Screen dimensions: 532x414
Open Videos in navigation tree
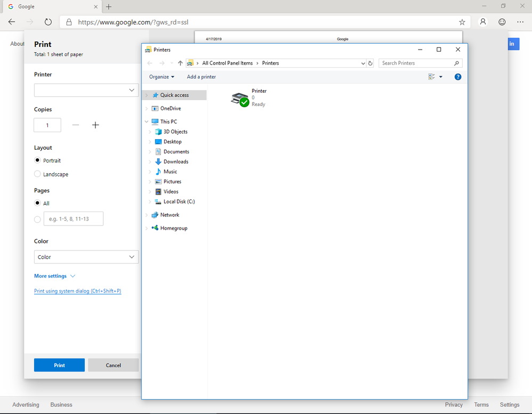[170, 192]
